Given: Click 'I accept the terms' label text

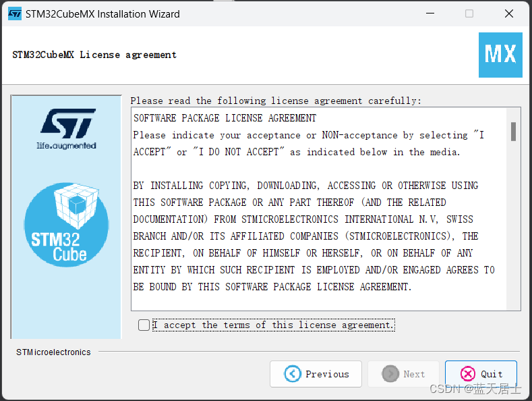Looking at the screenshot, I should tap(274, 325).
